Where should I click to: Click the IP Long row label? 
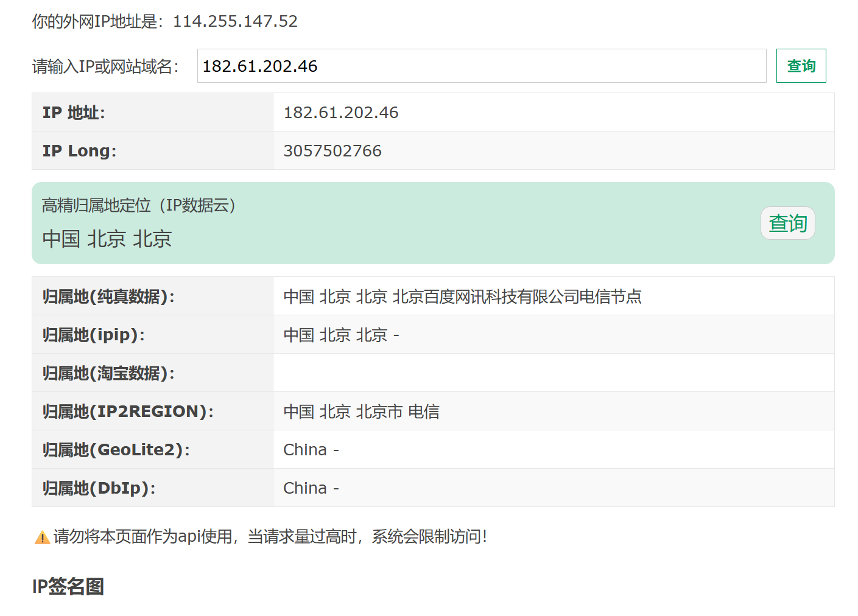[79, 151]
